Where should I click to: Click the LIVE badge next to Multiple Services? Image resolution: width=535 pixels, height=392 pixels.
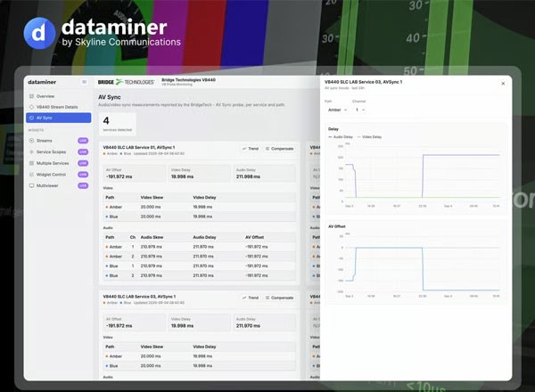(x=83, y=163)
